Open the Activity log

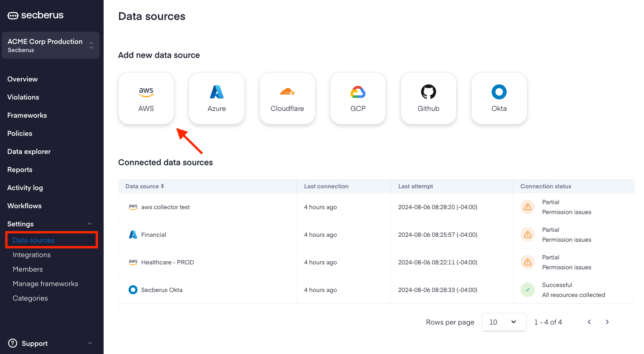point(25,187)
